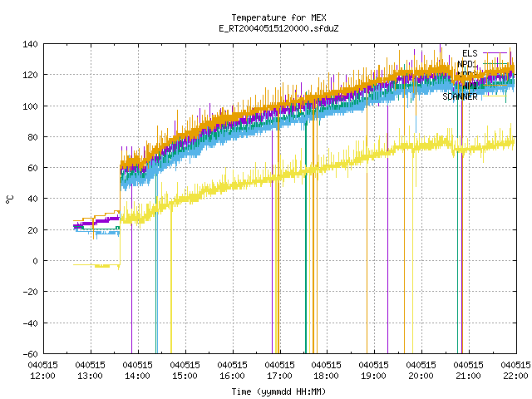Click the y-axis tick label "-40"
The height and width of the screenshot is (399, 532).
pyautogui.click(x=30, y=323)
